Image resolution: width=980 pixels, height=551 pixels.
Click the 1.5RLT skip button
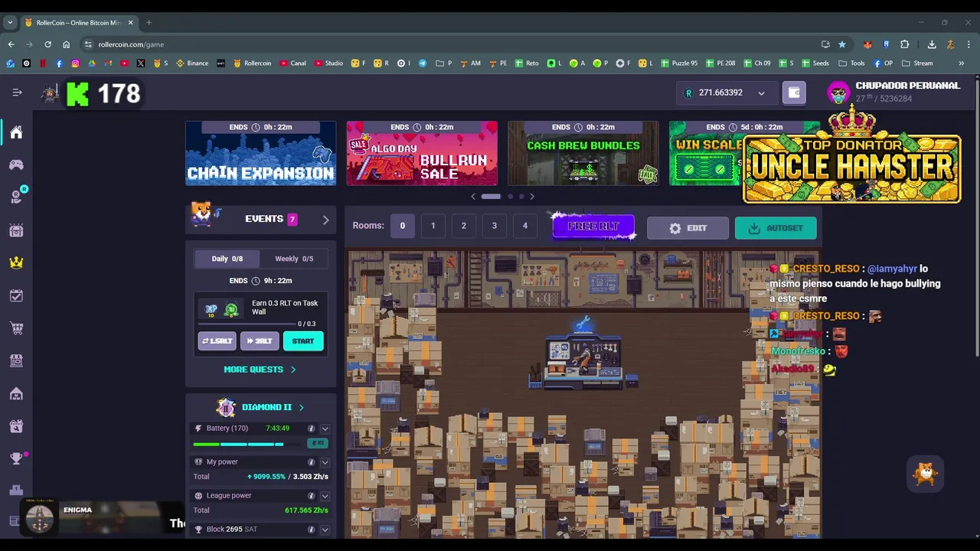(217, 341)
